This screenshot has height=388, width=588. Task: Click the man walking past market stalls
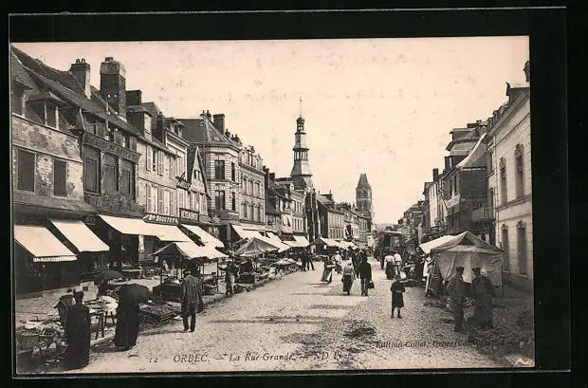pos(191,299)
